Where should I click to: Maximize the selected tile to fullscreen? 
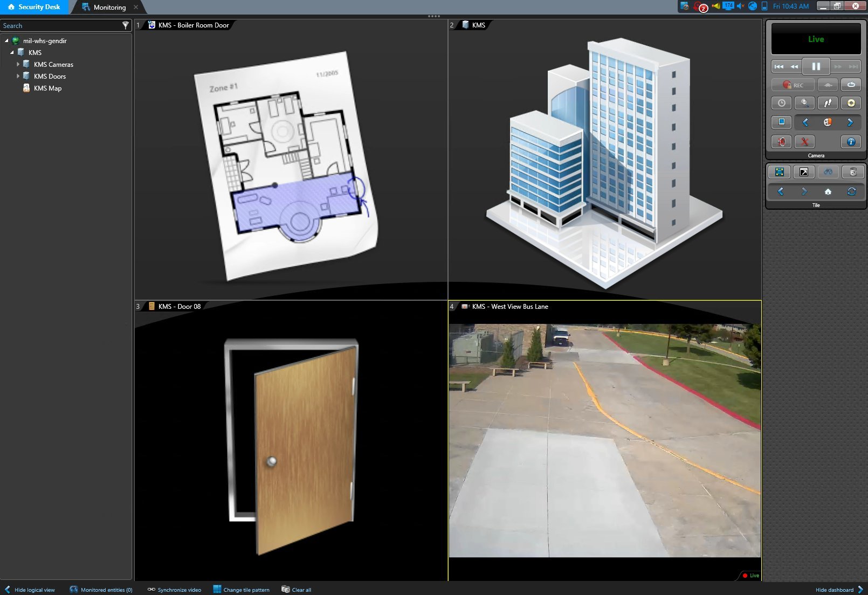[780, 172]
